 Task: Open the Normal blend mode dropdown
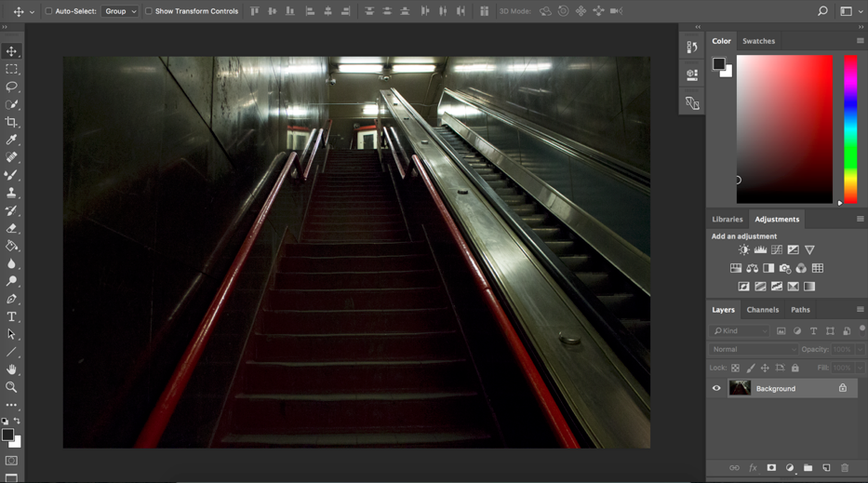tap(754, 350)
